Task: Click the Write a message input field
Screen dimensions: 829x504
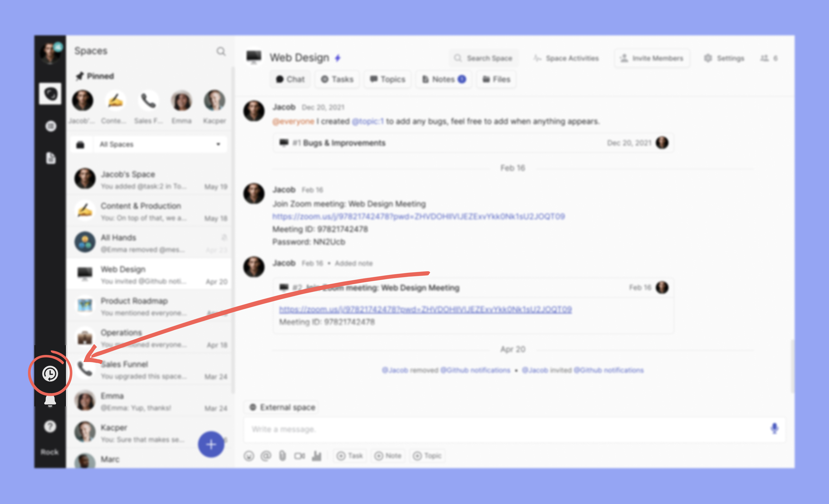Action: (x=505, y=429)
